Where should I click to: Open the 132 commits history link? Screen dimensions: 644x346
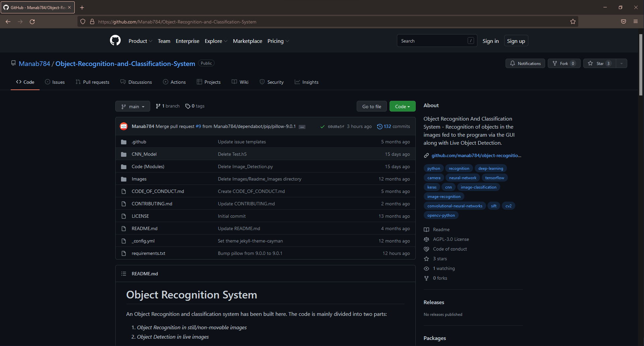coord(394,126)
